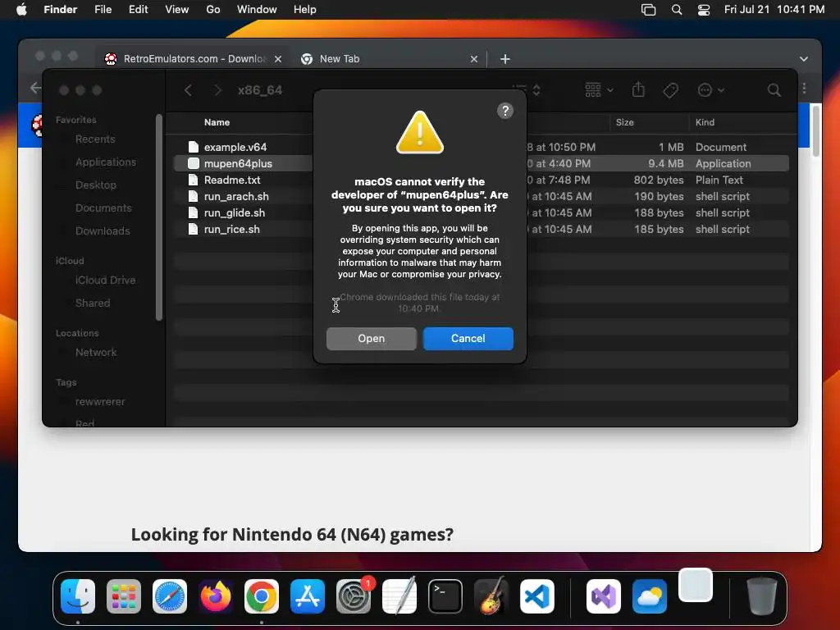
Task: Open the Edit menu
Action: (138, 10)
